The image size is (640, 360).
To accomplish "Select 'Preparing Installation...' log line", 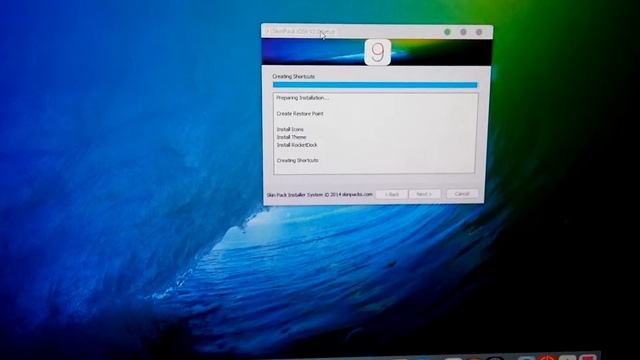I will (x=302, y=98).
